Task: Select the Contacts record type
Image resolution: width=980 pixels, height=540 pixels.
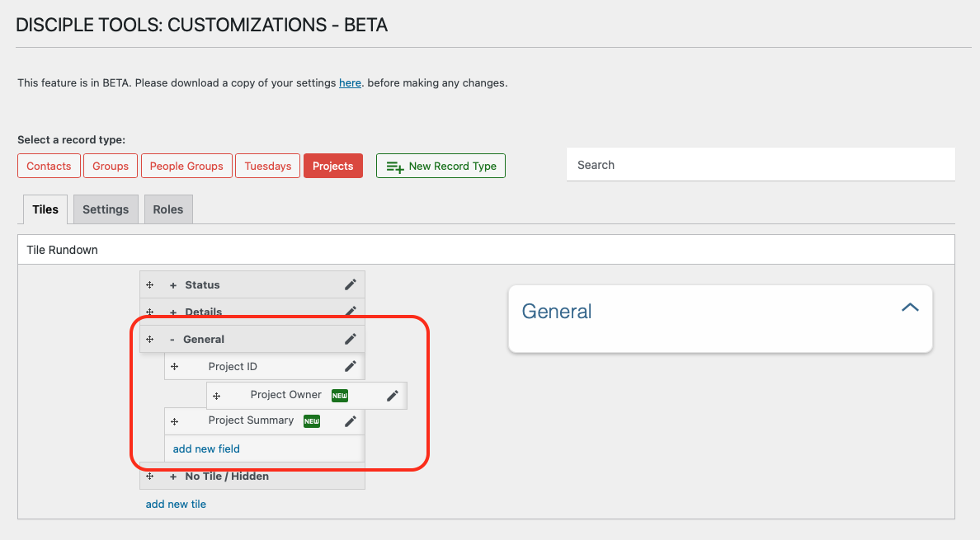Action: coord(49,166)
